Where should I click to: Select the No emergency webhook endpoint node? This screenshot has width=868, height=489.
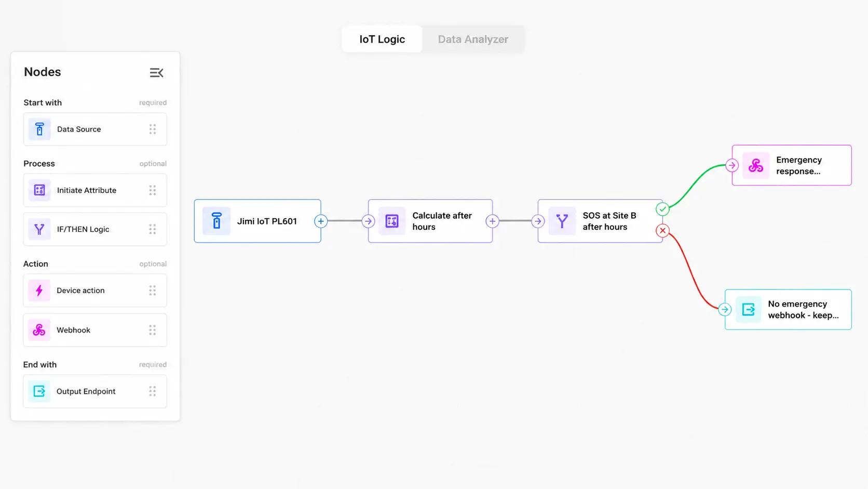(x=788, y=309)
